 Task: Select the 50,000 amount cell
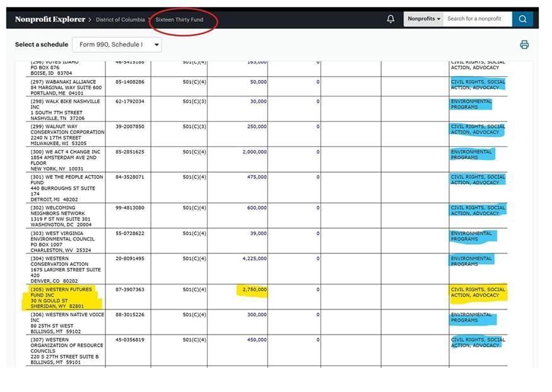pyautogui.click(x=258, y=81)
